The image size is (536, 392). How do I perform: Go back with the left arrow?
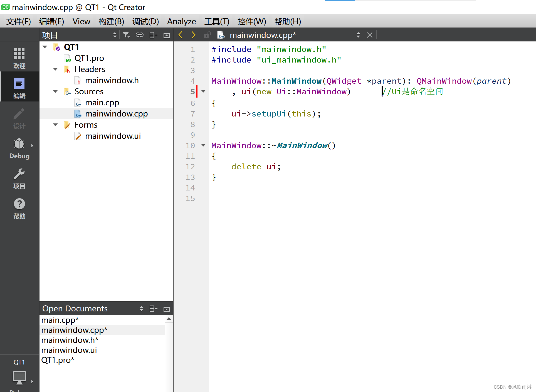coord(180,35)
